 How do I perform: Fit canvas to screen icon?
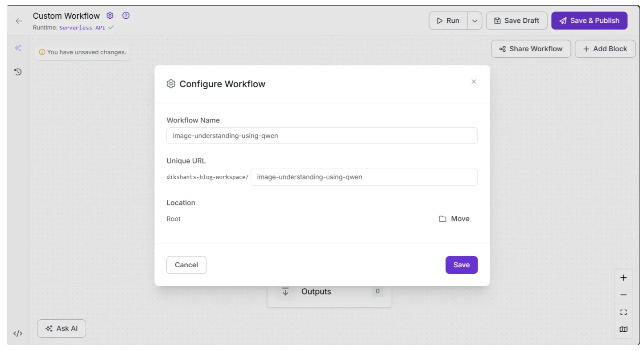623,312
